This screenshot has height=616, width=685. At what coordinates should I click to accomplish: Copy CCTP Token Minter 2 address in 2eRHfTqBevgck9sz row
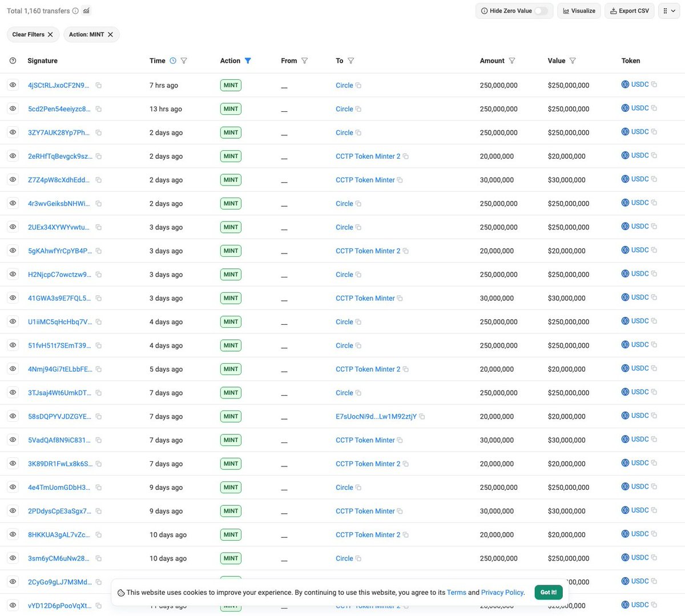pos(406,156)
